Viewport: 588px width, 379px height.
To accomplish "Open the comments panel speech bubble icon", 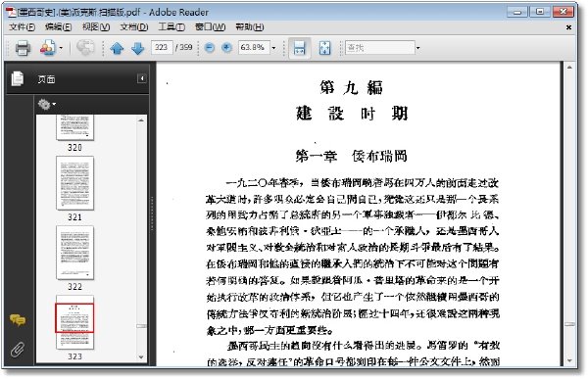I will [18, 320].
